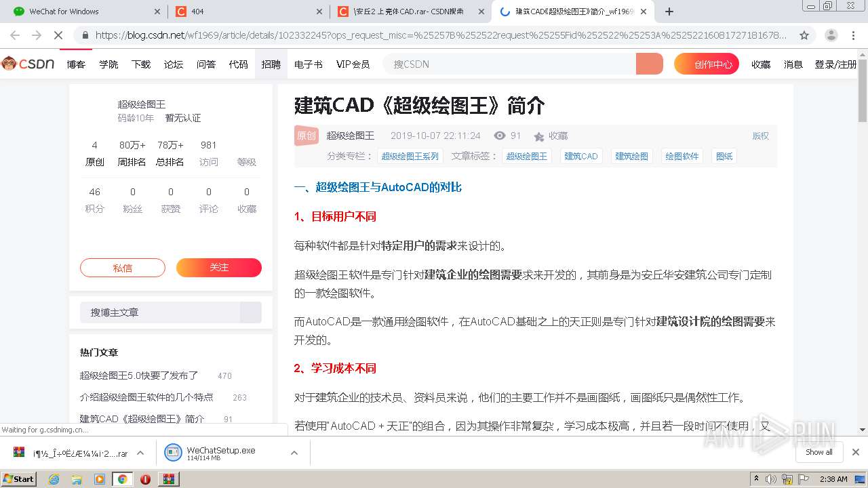This screenshot has height=488, width=868.
Task: Click the site lock security icon
Action: [85, 35]
